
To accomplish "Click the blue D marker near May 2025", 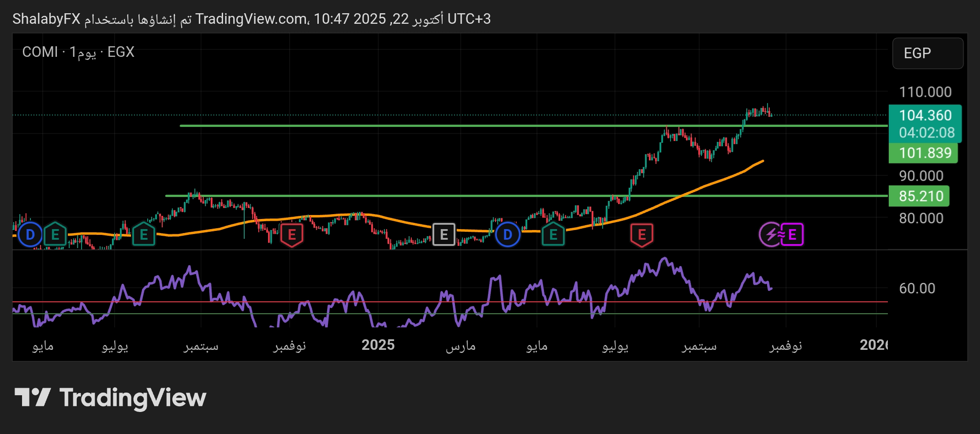I will 507,234.
